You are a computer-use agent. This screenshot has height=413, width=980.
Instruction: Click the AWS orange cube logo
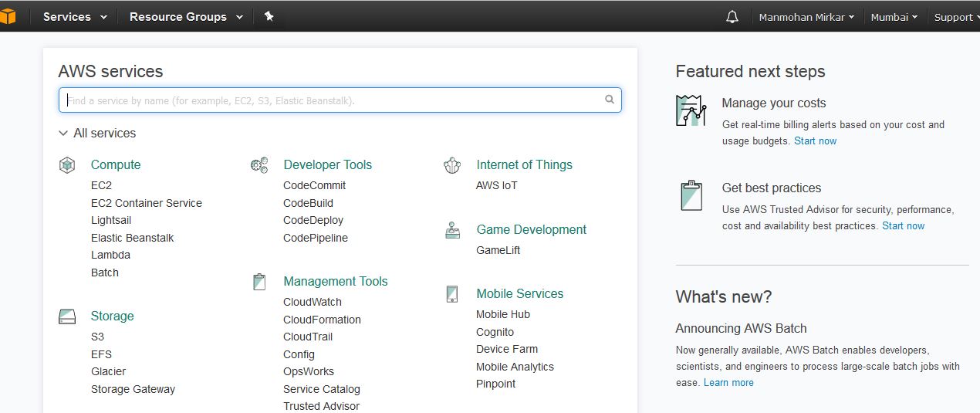[x=6, y=16]
